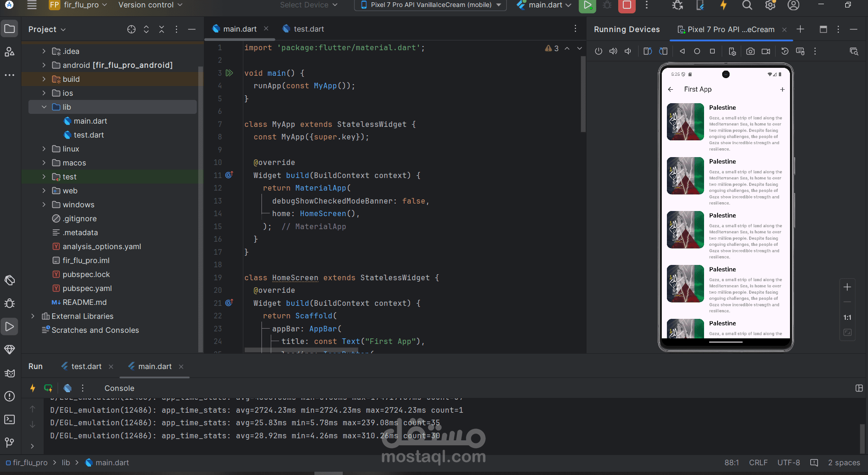Raise the emulator volume
Screen dimensions: 868x475
[x=613, y=51]
